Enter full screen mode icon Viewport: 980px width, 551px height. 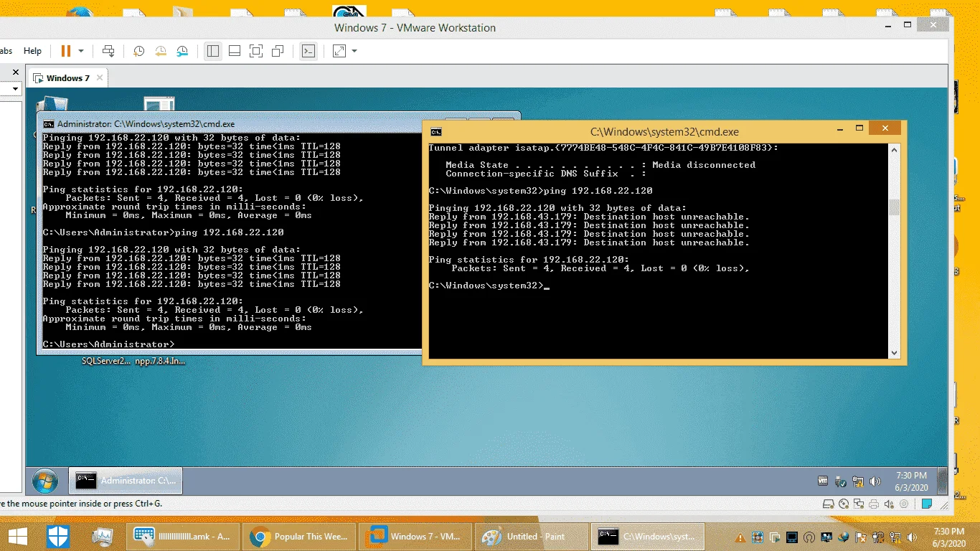coord(256,51)
